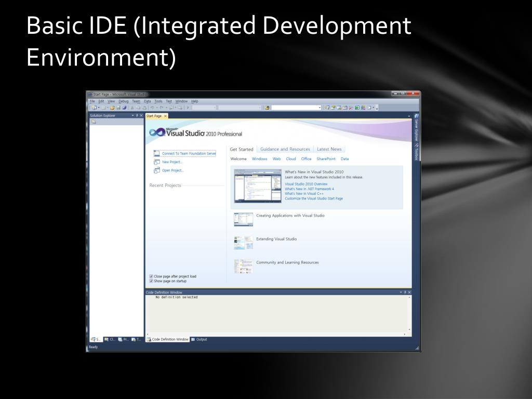Screen dimensions: 532x399
Task: Click the Solution Explorer panel's home icon
Action: click(x=94, y=122)
